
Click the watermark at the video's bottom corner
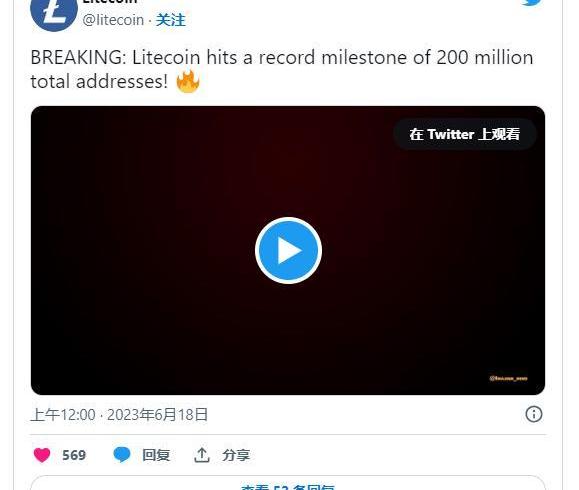[x=508, y=378]
